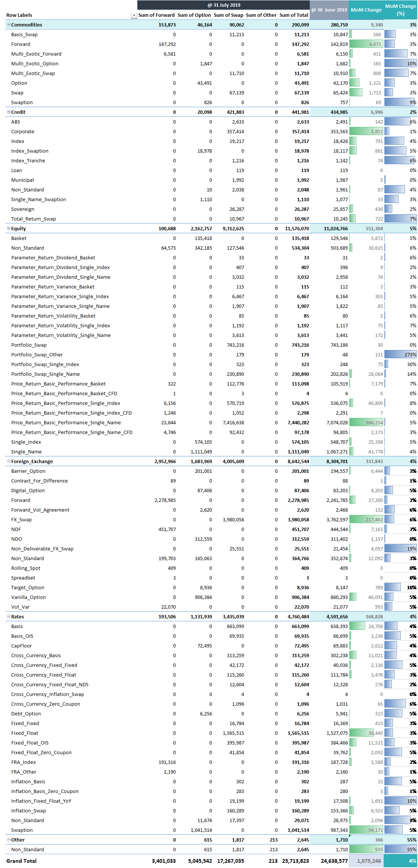This screenshot has width=418, height=868.
Task: Select Price_Return_Basic_Performance_Single_Name row label
Action: click(x=66, y=422)
